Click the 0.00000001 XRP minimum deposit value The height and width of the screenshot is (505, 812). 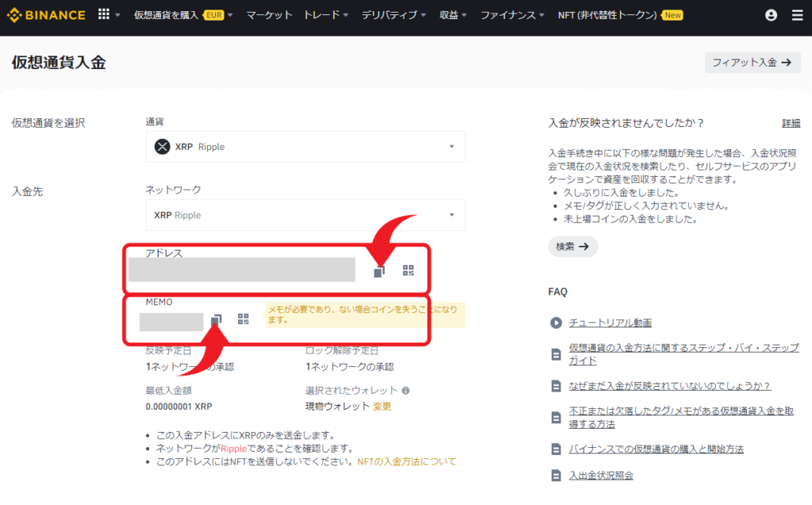[178, 407]
